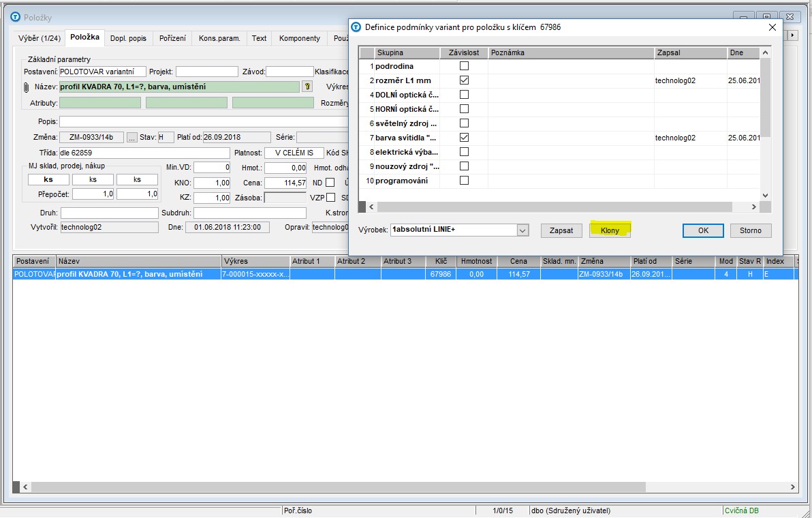Click the Projekt input field

point(206,72)
